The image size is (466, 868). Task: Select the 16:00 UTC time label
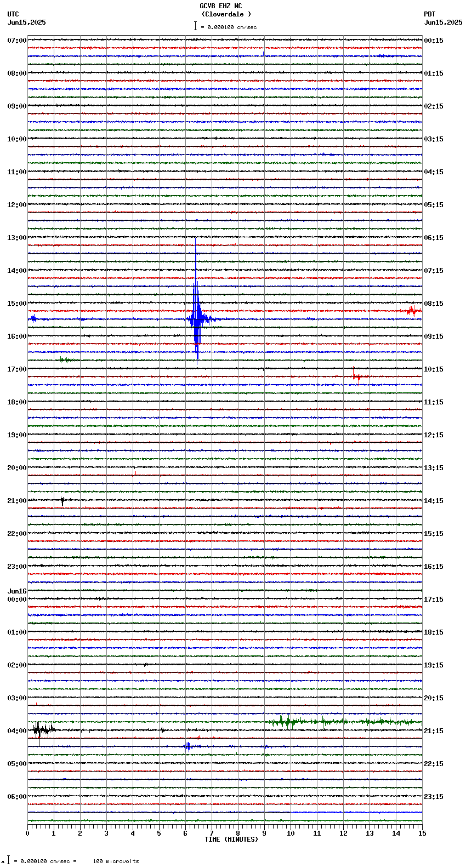(17, 336)
